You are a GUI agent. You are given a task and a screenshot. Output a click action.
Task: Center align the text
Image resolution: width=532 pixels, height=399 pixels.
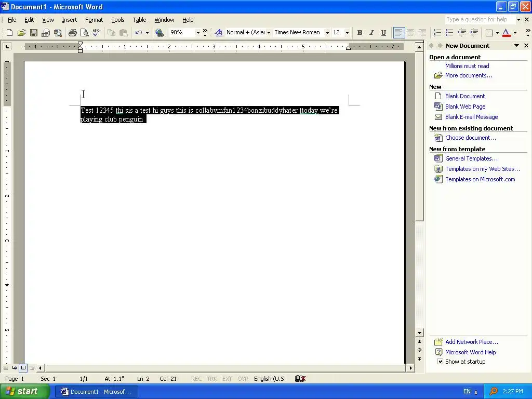[410, 33]
